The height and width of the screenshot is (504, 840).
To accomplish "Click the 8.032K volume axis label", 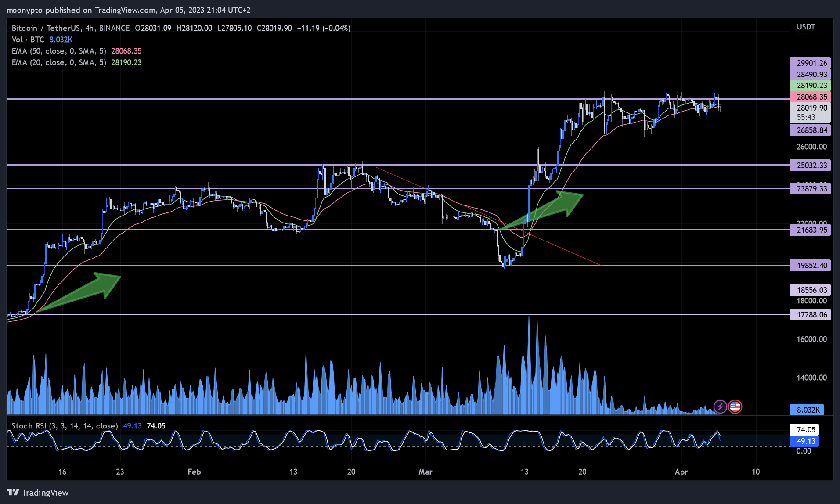I will pyautogui.click(x=807, y=410).
